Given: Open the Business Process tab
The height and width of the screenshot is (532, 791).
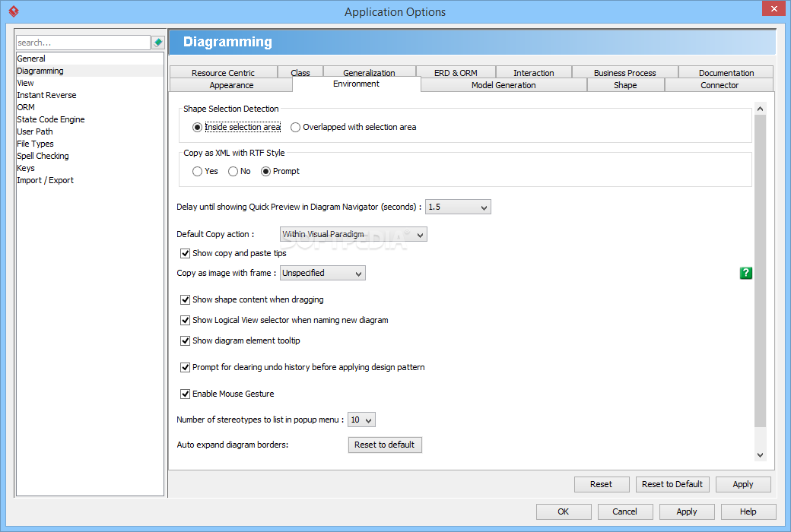Looking at the screenshot, I should click(x=625, y=73).
